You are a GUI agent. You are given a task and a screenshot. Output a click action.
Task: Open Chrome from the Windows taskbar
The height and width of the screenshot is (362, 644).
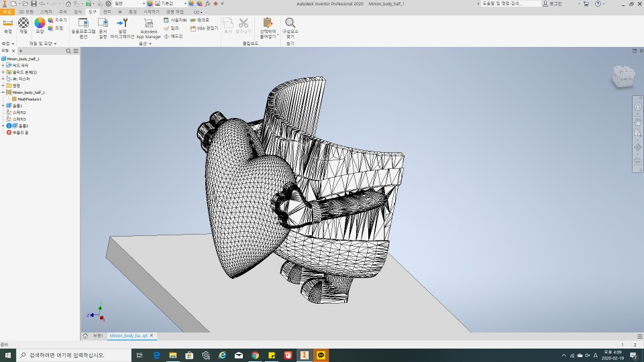(x=255, y=355)
